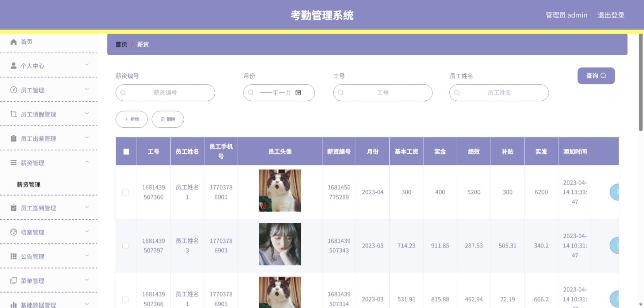Check the row with 薪资编号 1681439507314
Screen dimensions: 644x308
(125, 299)
